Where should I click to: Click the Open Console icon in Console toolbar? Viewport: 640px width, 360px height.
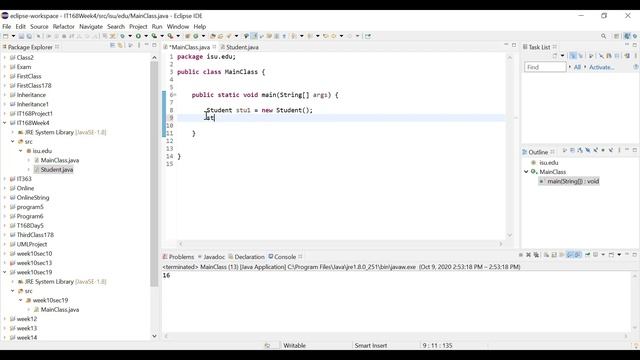pyautogui.click(x=611, y=255)
